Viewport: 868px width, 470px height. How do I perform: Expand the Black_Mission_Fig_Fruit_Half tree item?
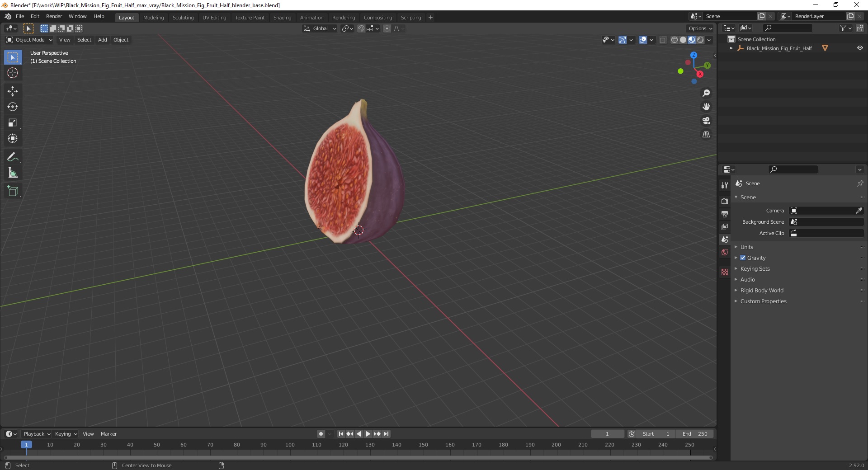731,48
